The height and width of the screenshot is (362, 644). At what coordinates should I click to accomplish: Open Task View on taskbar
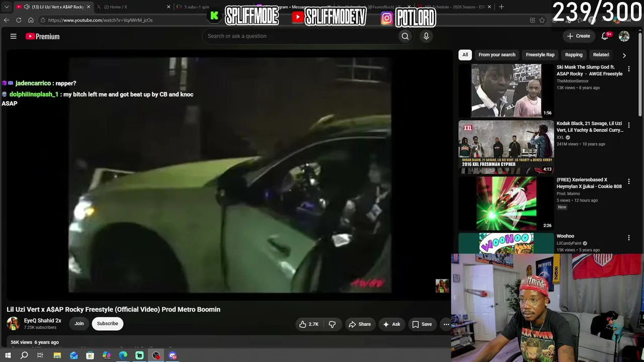40,355
